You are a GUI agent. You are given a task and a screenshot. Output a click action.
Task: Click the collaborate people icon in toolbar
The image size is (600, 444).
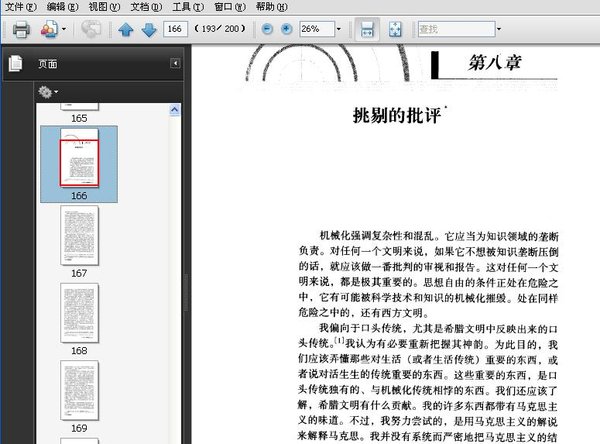point(49,29)
